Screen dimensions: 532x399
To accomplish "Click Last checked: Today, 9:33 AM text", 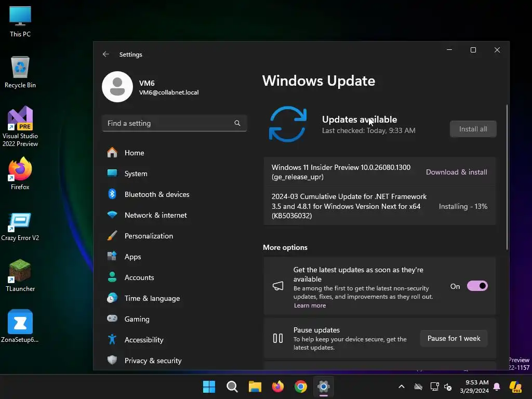I will pyautogui.click(x=368, y=130).
